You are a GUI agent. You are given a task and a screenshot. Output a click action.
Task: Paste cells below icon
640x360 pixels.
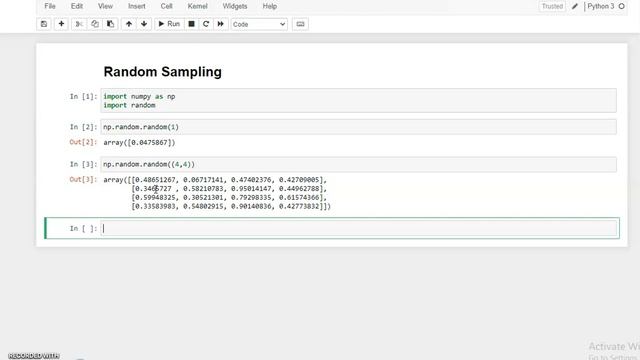(110, 24)
